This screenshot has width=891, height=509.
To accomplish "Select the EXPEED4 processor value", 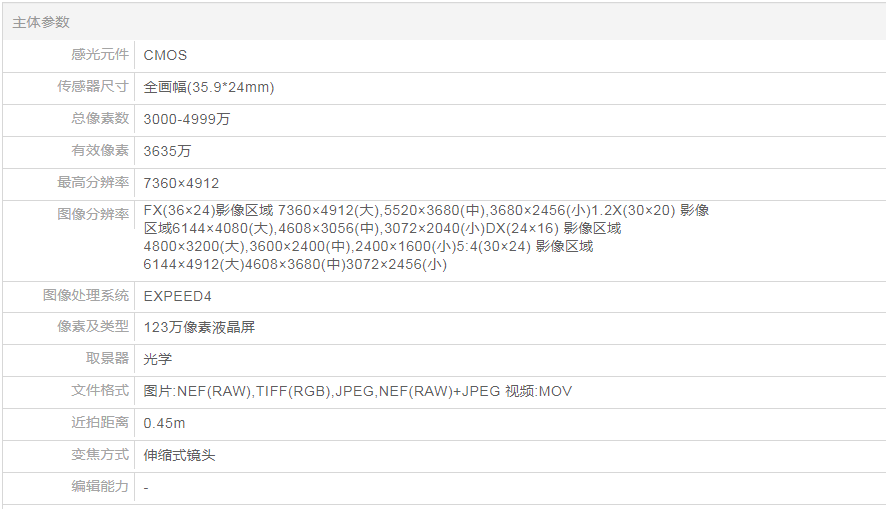I will (x=177, y=296).
